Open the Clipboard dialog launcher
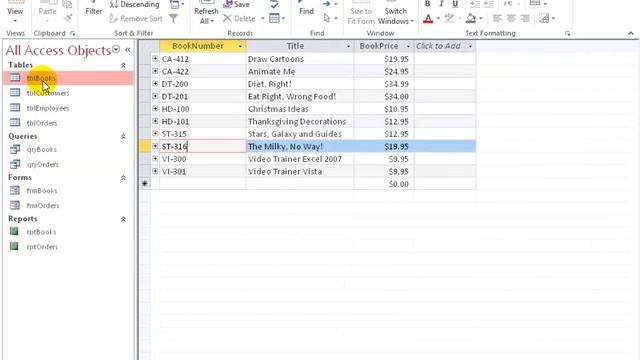The image size is (640, 360). (x=73, y=33)
